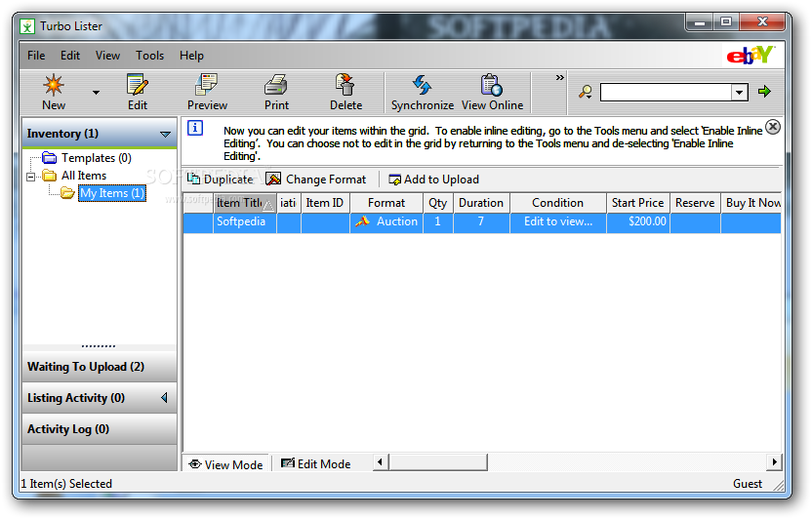Click the duration value 7 cell
Viewport: 812px width, 519px height.
click(481, 222)
